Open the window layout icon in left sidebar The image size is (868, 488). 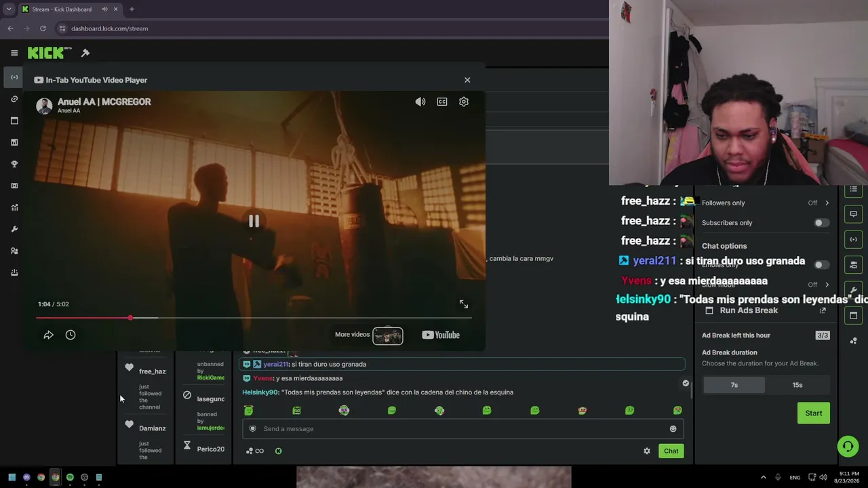point(14,121)
